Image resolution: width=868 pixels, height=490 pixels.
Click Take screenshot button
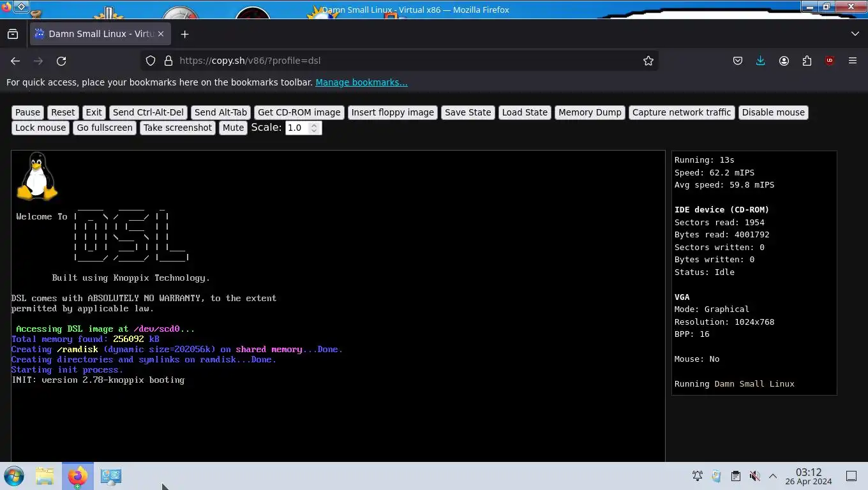177,128
